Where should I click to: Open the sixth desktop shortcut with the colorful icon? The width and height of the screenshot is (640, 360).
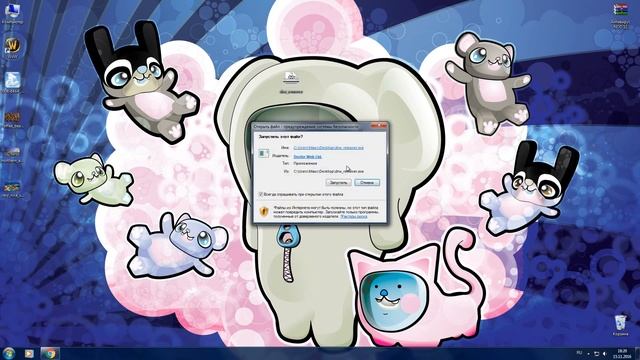(x=12, y=190)
